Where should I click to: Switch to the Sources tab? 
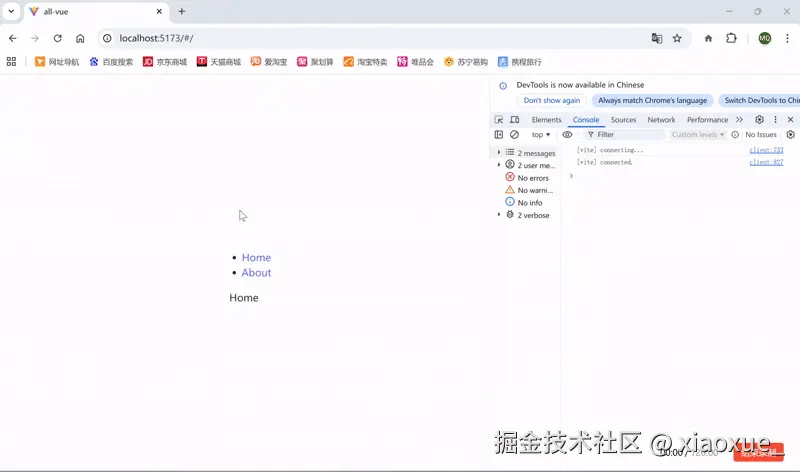click(x=623, y=119)
